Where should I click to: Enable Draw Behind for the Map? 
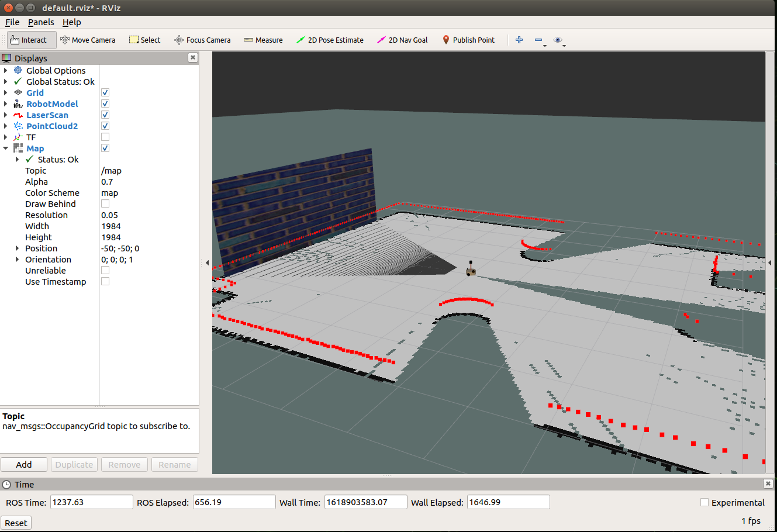coord(105,203)
